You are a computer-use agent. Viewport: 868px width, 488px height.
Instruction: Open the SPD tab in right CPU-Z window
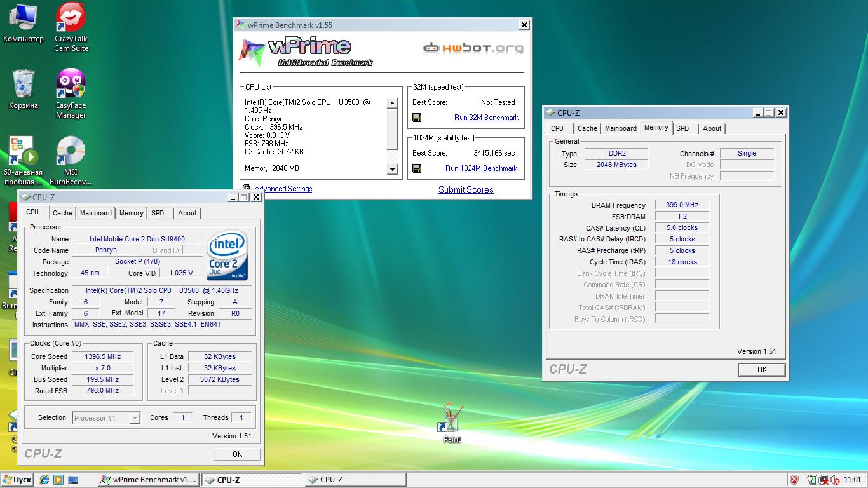pyautogui.click(x=682, y=128)
